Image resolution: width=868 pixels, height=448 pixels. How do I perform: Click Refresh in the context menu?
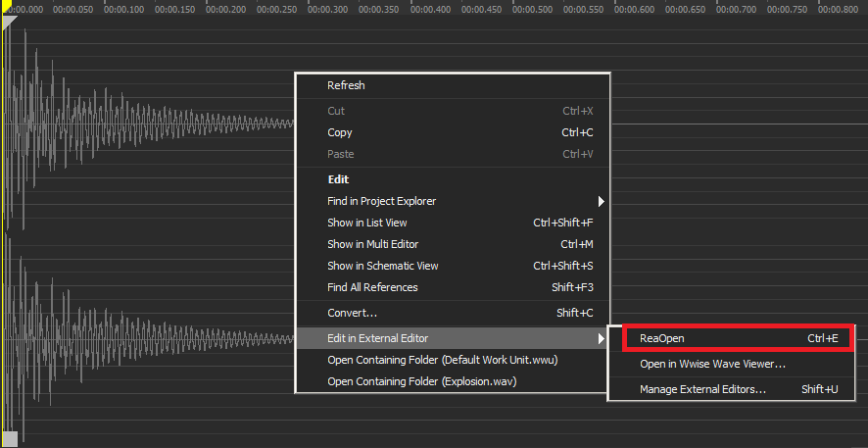pos(453,85)
